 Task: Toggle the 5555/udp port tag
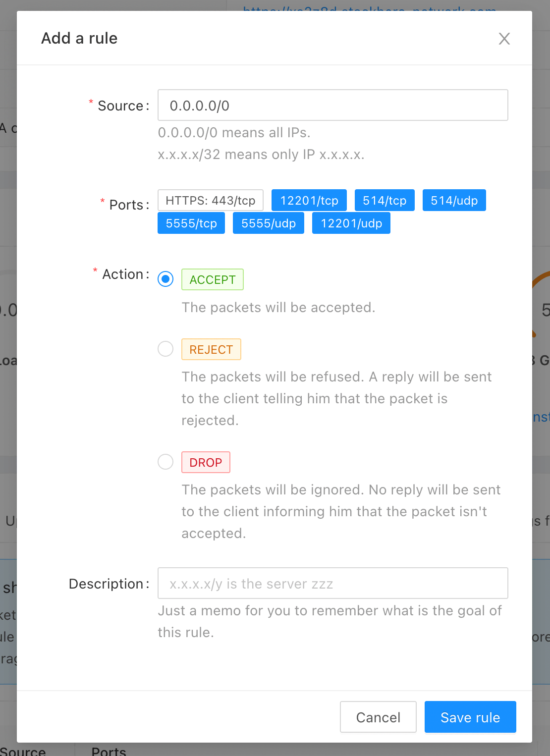(x=269, y=223)
